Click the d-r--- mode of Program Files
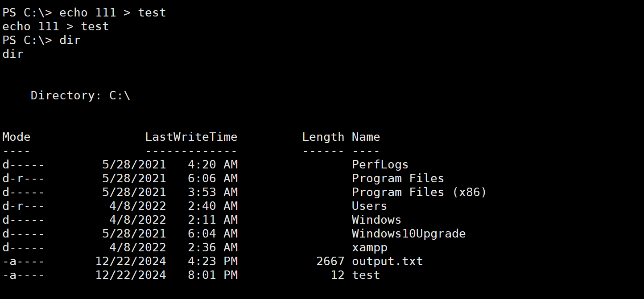The image size is (644, 299). [23, 179]
